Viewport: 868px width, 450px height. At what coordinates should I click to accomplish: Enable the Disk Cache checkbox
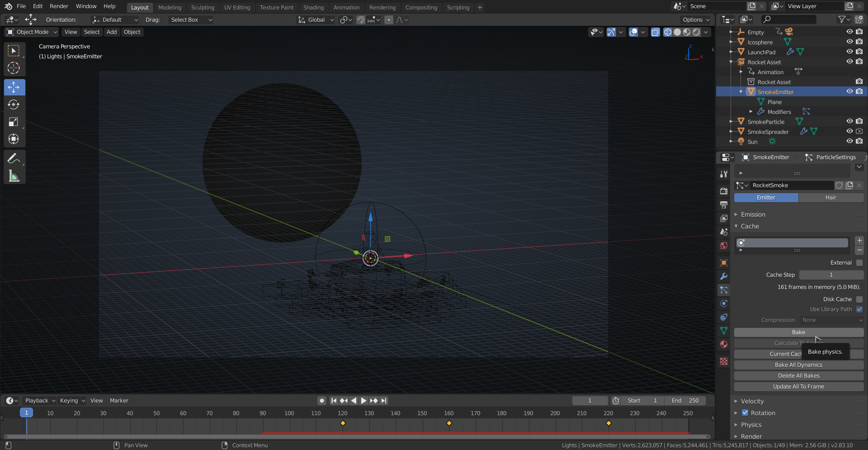tap(859, 299)
